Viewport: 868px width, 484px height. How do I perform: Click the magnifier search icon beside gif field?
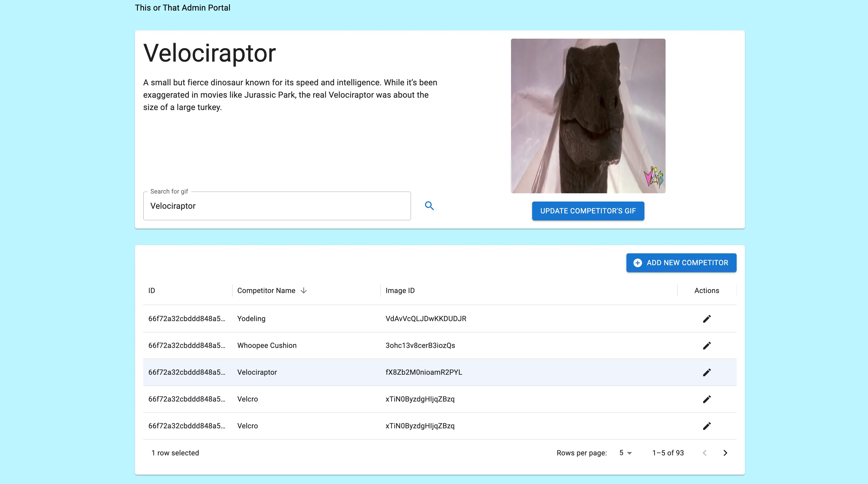tap(429, 206)
